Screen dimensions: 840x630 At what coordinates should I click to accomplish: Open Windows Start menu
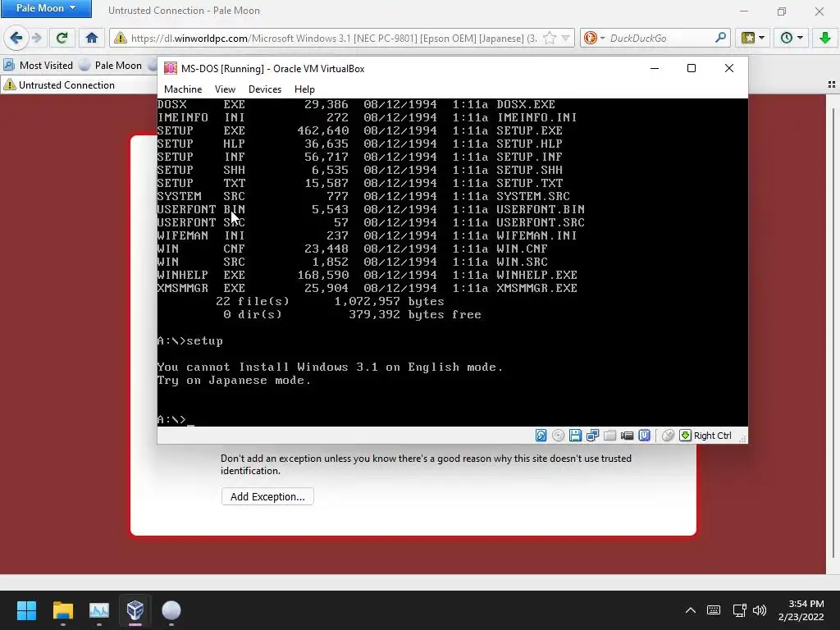tap(26, 610)
